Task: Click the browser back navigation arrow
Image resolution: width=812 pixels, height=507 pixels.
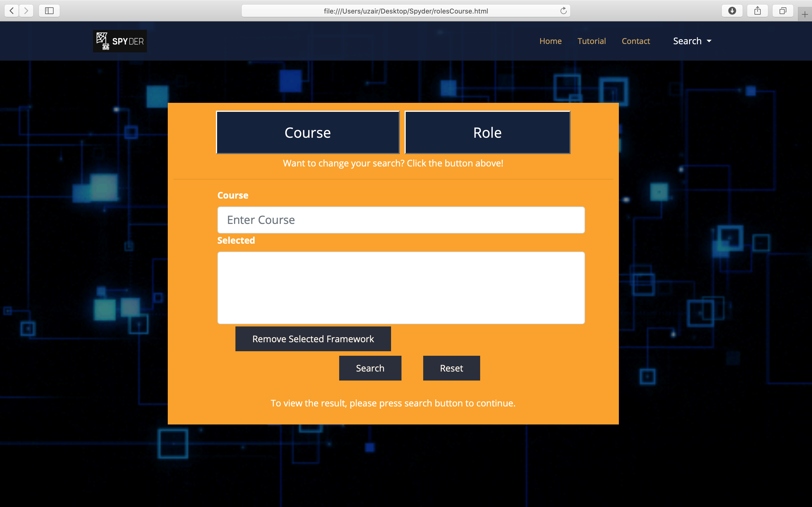Action: [x=11, y=10]
